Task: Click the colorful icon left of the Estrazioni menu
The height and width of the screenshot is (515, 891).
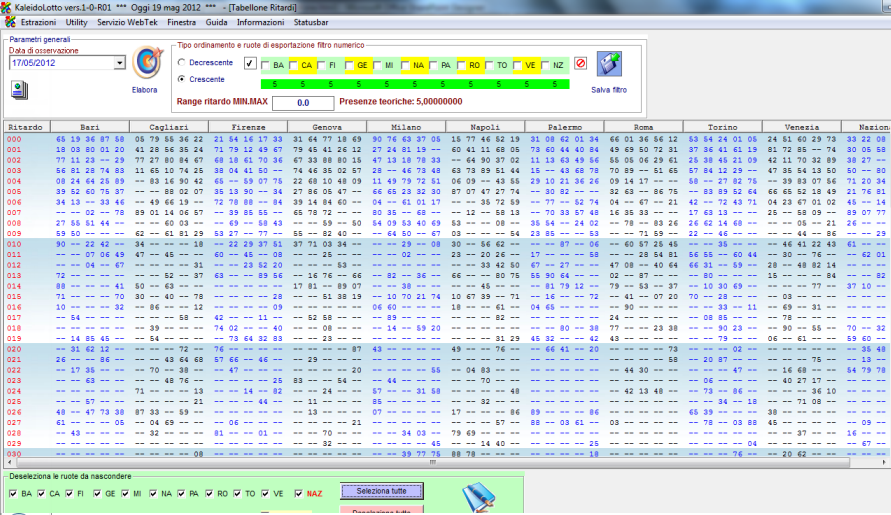Action: [x=10, y=22]
